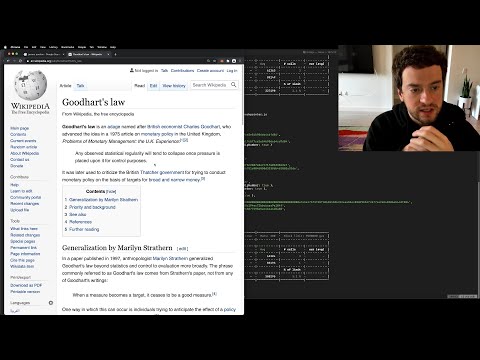Open the Bookmarks menu in menu bar
This screenshot has width=480, height=360.
tap(68, 47)
